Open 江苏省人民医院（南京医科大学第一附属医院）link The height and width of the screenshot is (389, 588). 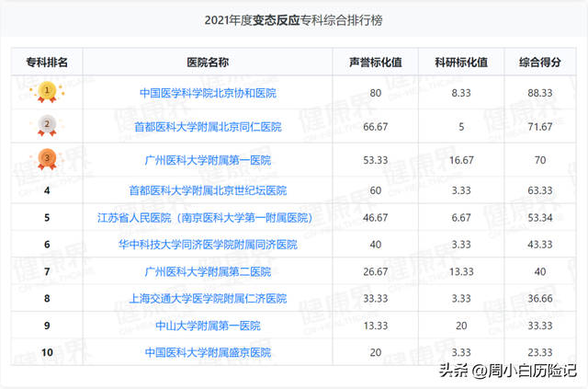click(x=205, y=217)
